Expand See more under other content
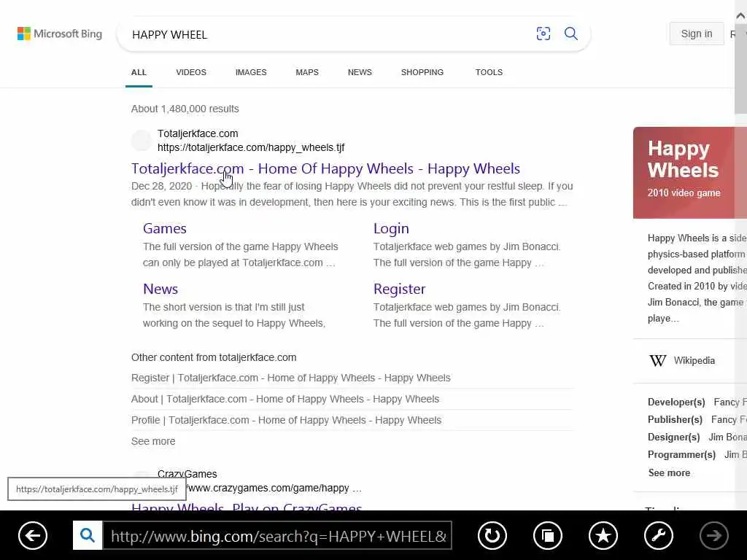 (153, 441)
